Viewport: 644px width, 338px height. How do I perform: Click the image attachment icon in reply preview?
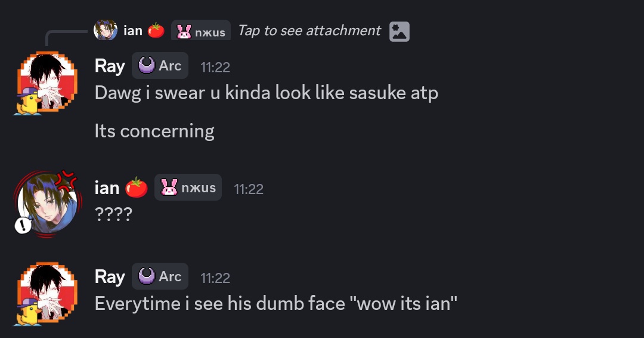pyautogui.click(x=399, y=31)
